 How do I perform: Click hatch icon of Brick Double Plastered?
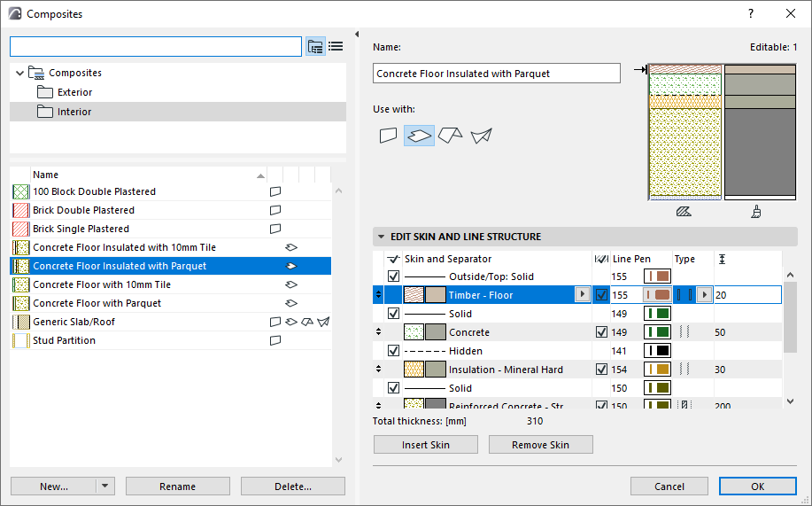coord(20,211)
